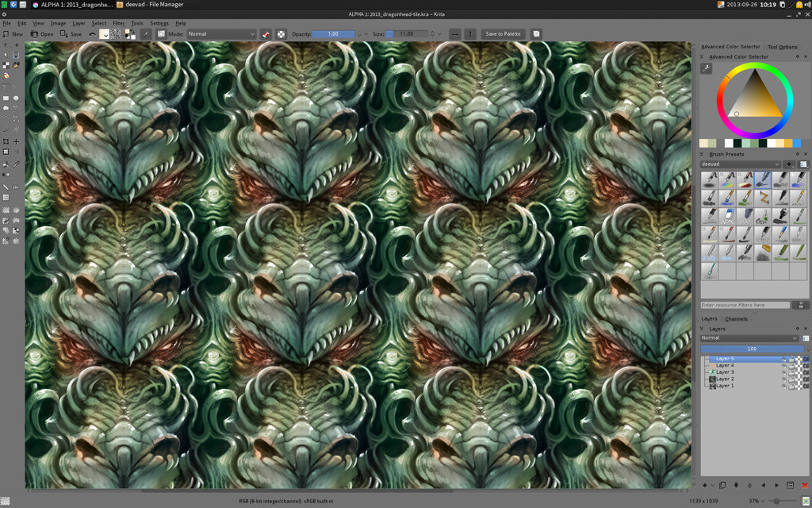Expand the layer blend mode Normal dropdown

[749, 338]
